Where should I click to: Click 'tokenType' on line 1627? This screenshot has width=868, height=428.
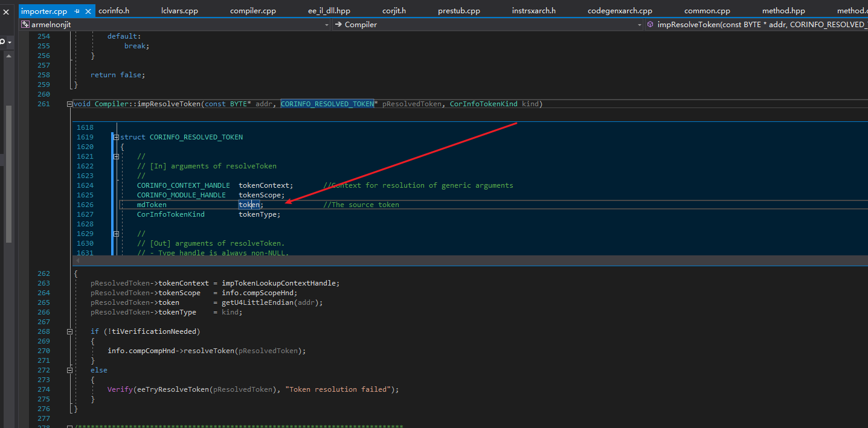[x=257, y=214]
